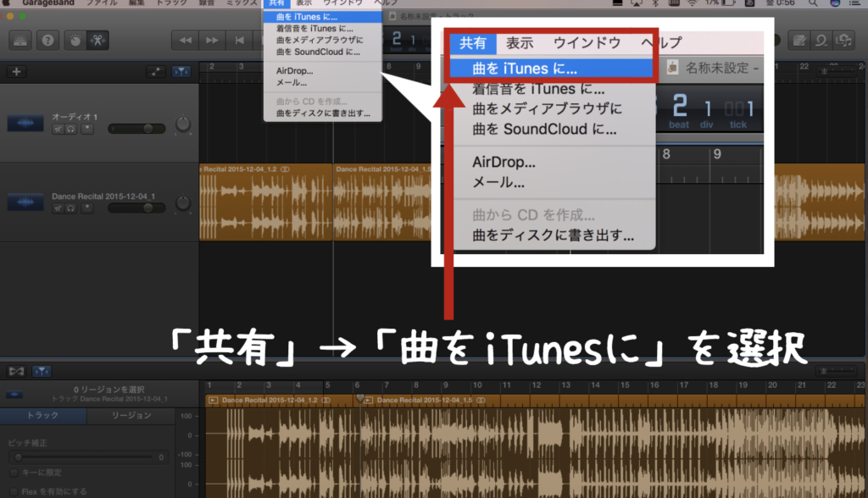This screenshot has height=498, width=868.
Task: Show Smart Controls with the knob icon
Action: coord(75,41)
